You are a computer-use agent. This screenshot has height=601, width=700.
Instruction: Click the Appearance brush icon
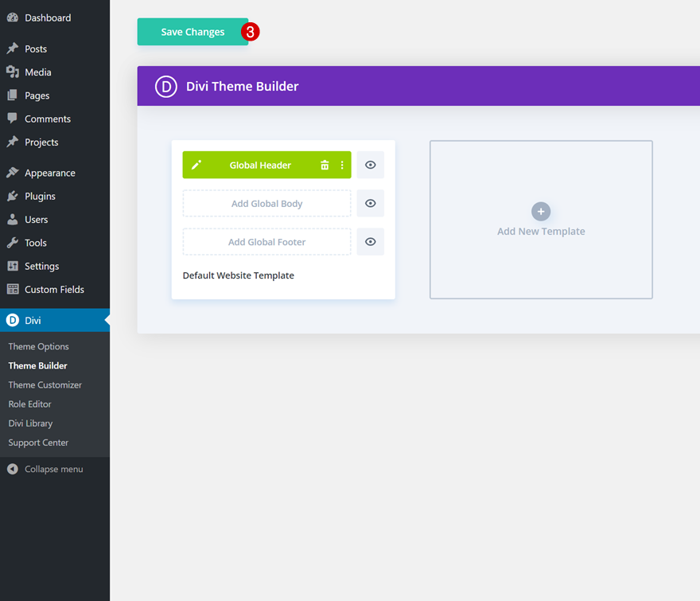pyautogui.click(x=13, y=173)
